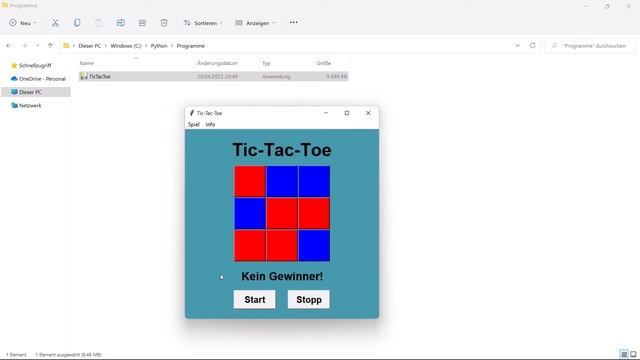
Task: Click the Rename icon in Explorer toolbar
Action: pos(120,23)
